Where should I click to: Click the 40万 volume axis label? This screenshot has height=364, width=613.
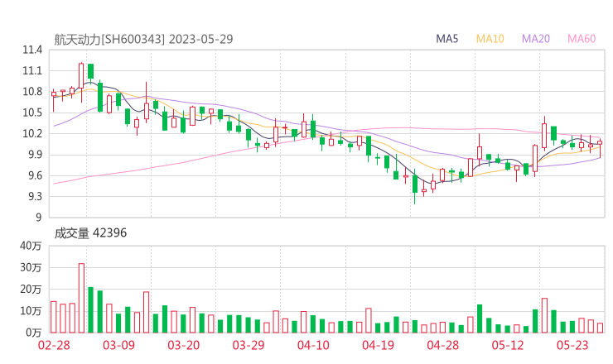[31, 246]
